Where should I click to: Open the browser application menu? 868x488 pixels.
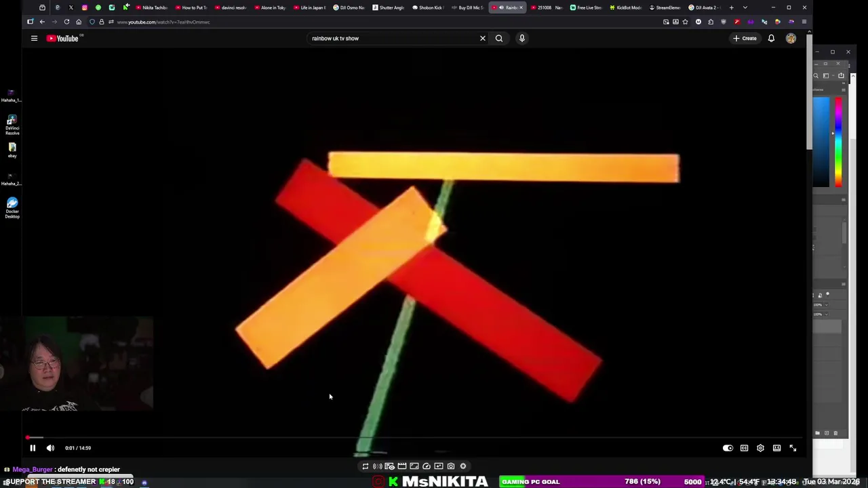[x=804, y=22]
